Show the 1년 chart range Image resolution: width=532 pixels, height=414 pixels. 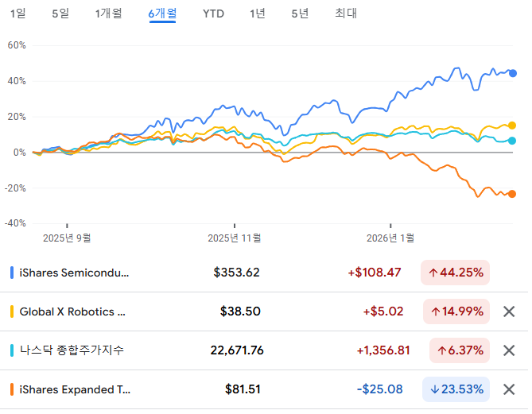(x=257, y=14)
